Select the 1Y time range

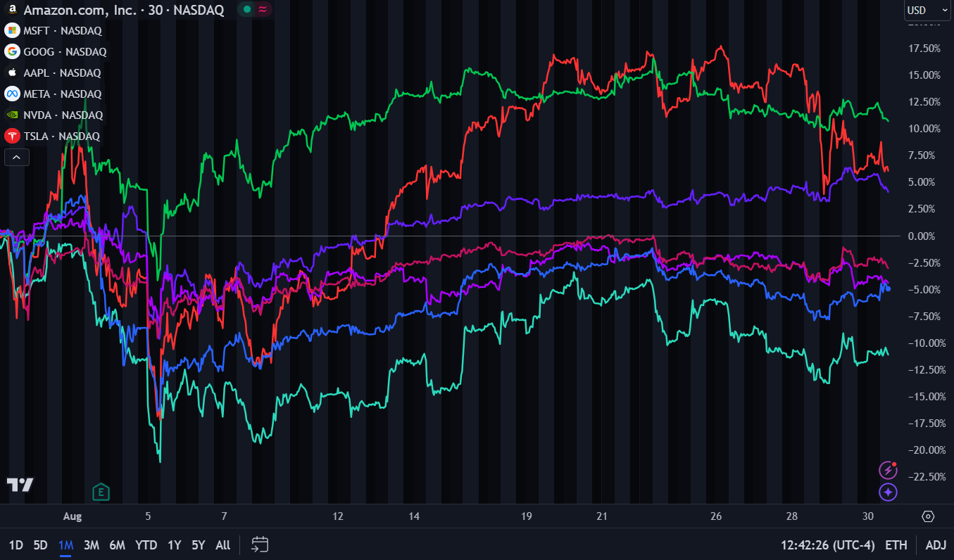pyautogui.click(x=174, y=545)
